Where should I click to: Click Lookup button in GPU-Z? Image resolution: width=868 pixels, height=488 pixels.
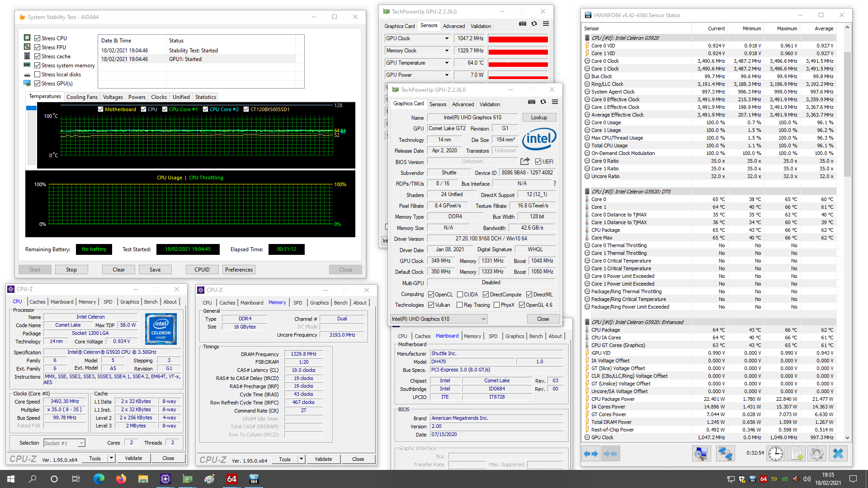tap(539, 117)
